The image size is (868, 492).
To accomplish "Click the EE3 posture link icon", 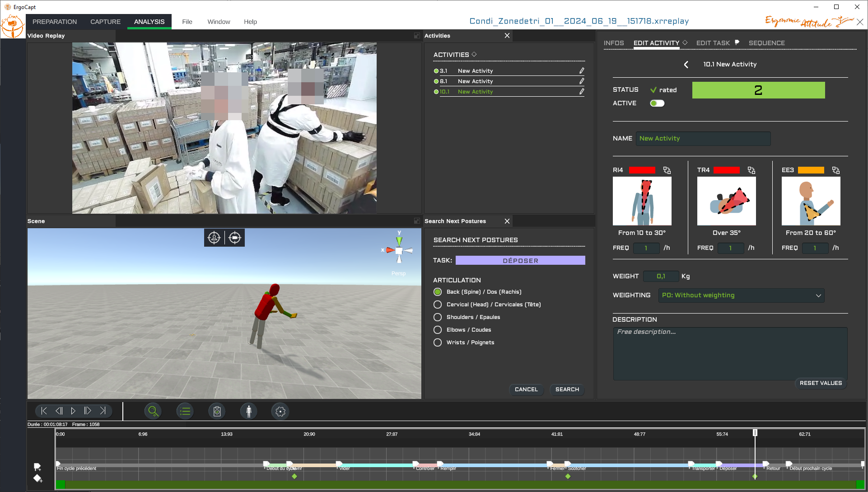I will (x=836, y=170).
